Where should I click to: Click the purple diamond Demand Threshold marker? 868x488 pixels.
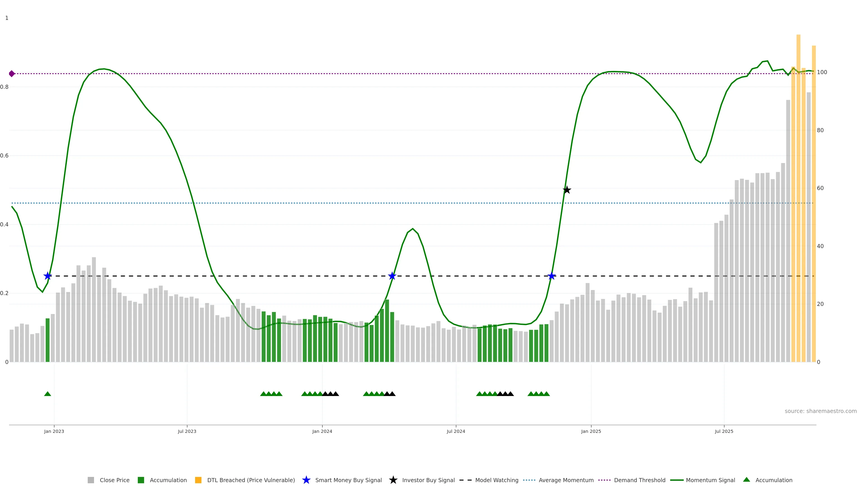(12, 74)
